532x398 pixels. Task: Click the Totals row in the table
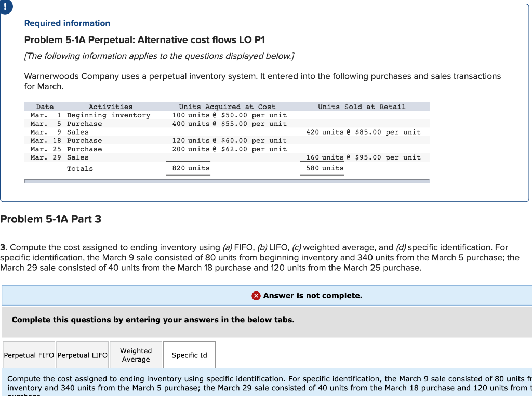81,168
